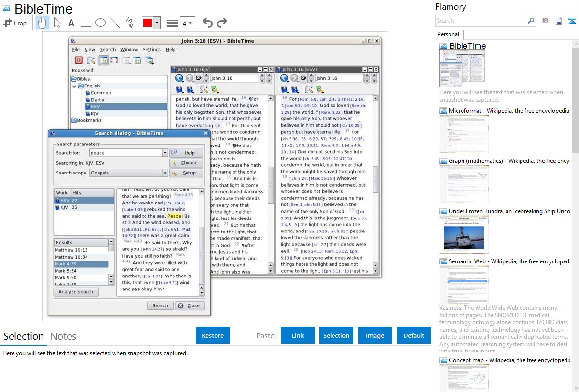Paste as Selection
Image resolution: width=579 pixels, height=392 pixels.
point(336,335)
